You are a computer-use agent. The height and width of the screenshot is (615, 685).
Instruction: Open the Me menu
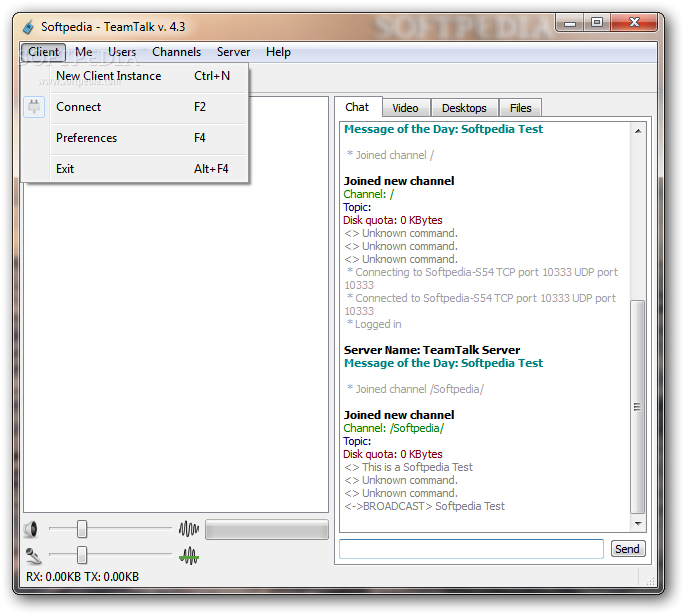(84, 52)
